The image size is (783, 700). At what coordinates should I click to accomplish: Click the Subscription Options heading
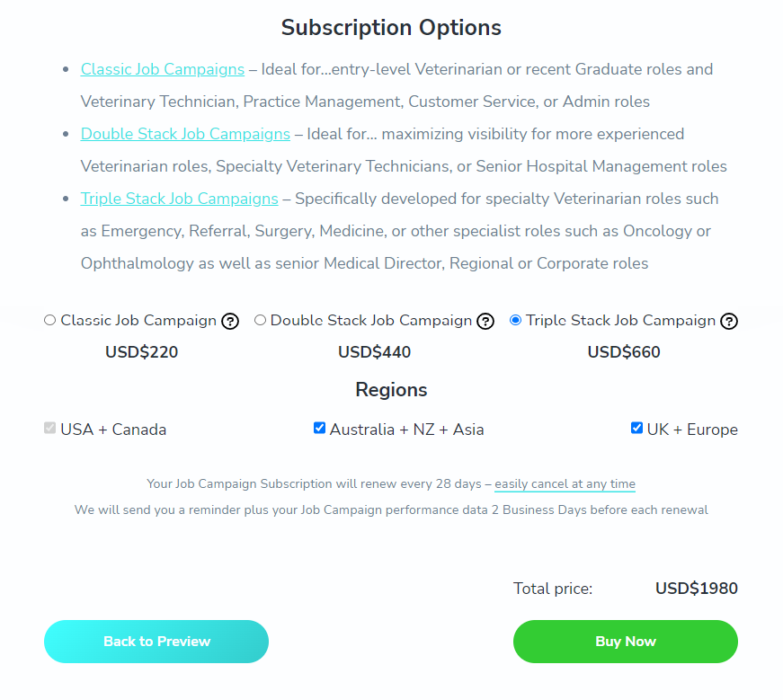(x=391, y=28)
